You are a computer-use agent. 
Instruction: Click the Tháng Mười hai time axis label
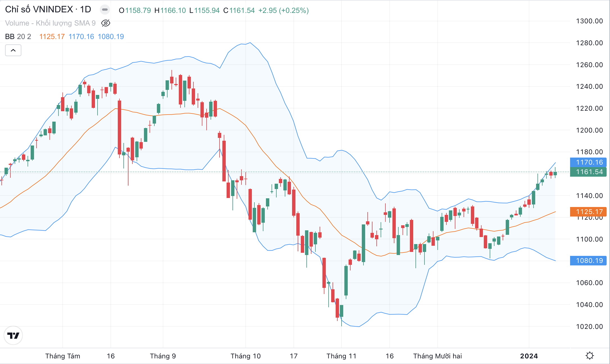[438, 356]
